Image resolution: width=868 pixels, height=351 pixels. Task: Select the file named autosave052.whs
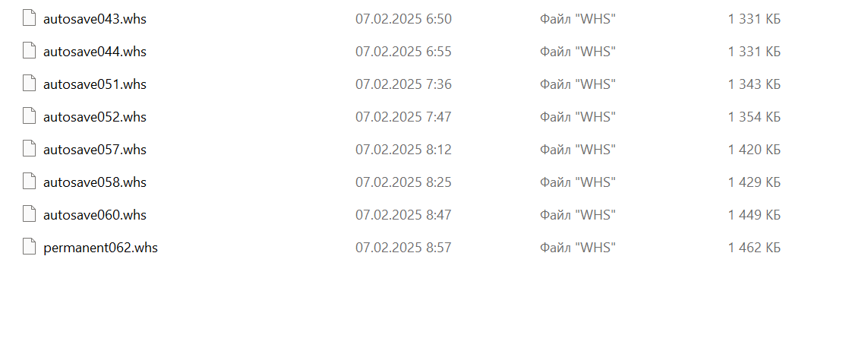coord(95,117)
